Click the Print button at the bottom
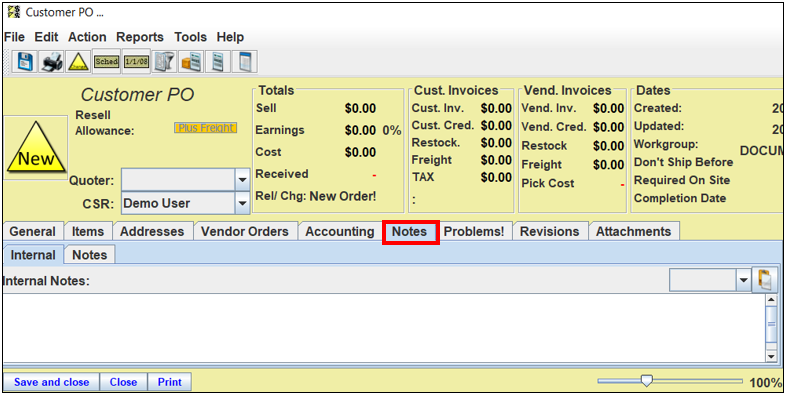Image resolution: width=787 pixels, height=396 pixels. tap(170, 382)
